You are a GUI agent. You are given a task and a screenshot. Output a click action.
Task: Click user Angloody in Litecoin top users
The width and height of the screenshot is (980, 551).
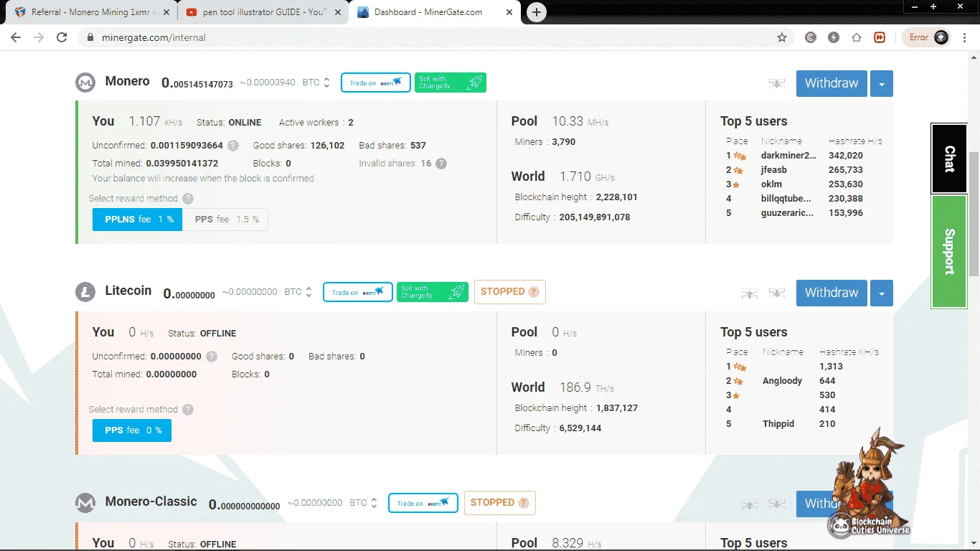(782, 381)
